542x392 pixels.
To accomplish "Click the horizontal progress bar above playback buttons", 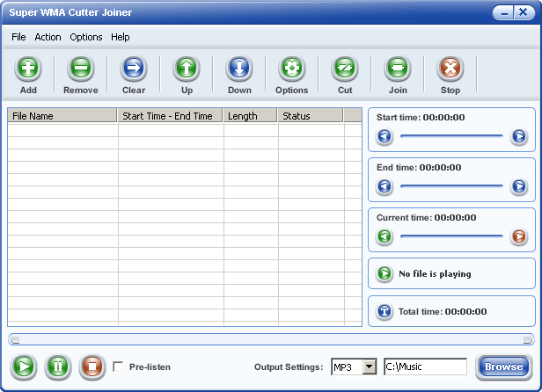I will point(271,339).
